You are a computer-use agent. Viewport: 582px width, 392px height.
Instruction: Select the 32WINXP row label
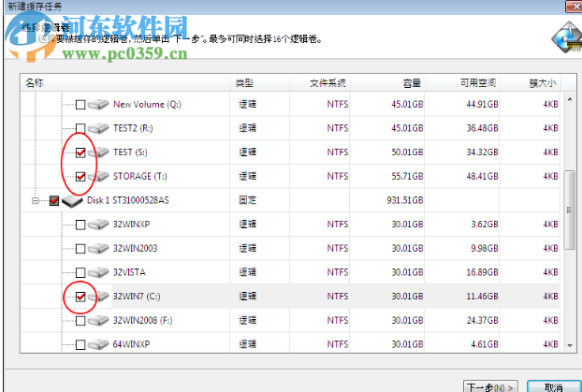131,225
